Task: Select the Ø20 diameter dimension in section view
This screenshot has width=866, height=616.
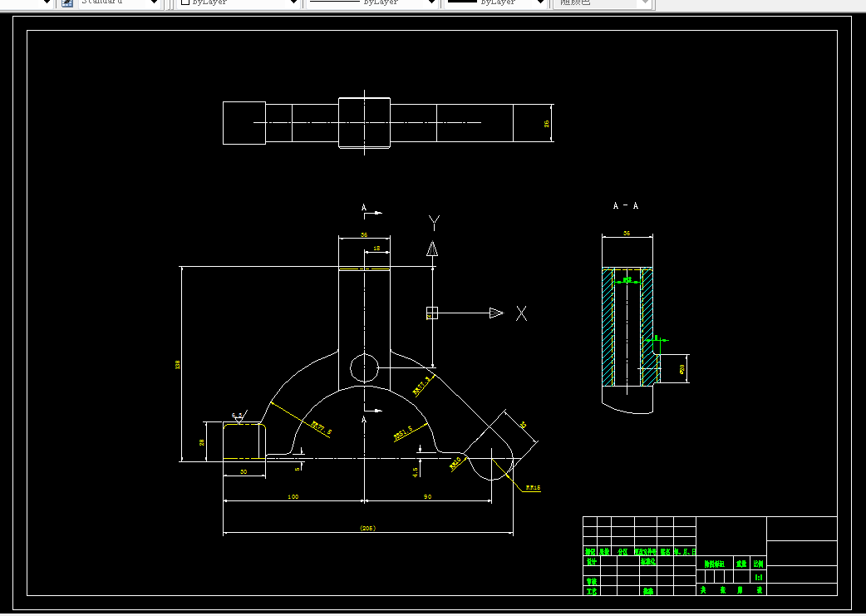Action: coord(682,368)
